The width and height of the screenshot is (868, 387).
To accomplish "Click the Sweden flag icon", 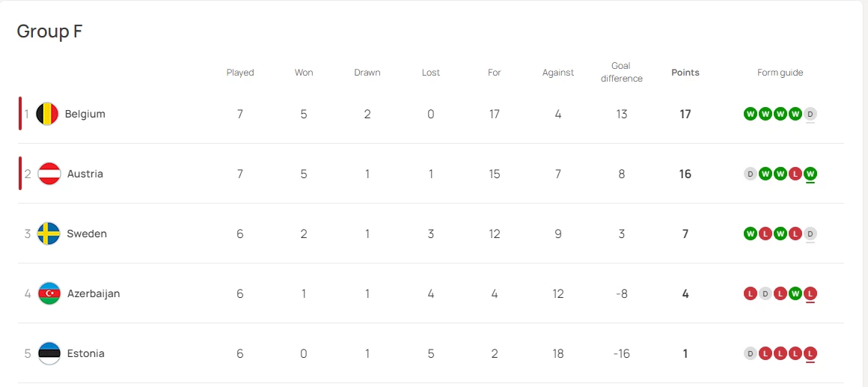I will pyautogui.click(x=49, y=234).
